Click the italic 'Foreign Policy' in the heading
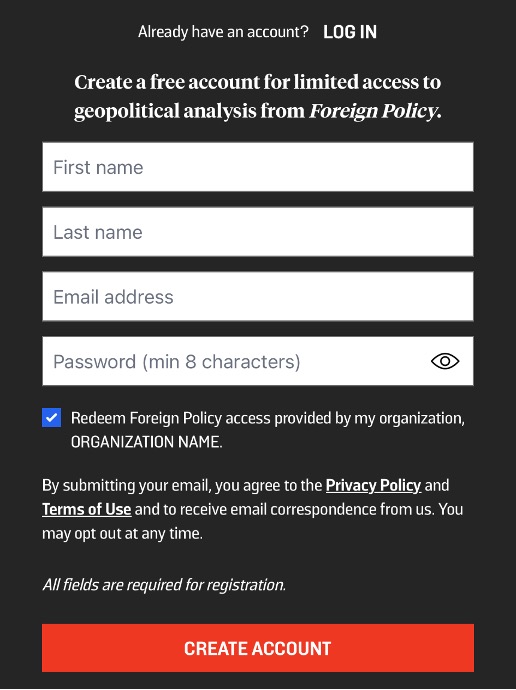The width and height of the screenshot is (516, 690). pos(375,110)
